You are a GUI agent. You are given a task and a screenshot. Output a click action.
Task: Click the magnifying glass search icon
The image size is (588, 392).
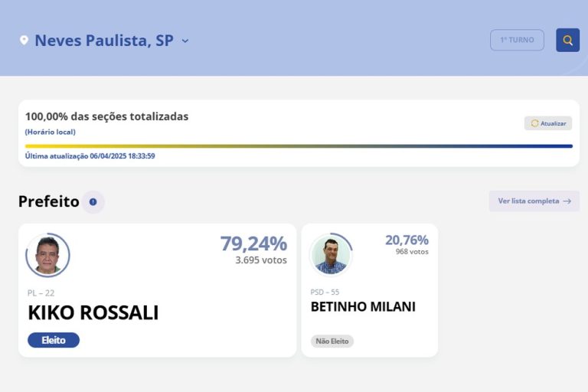click(567, 40)
